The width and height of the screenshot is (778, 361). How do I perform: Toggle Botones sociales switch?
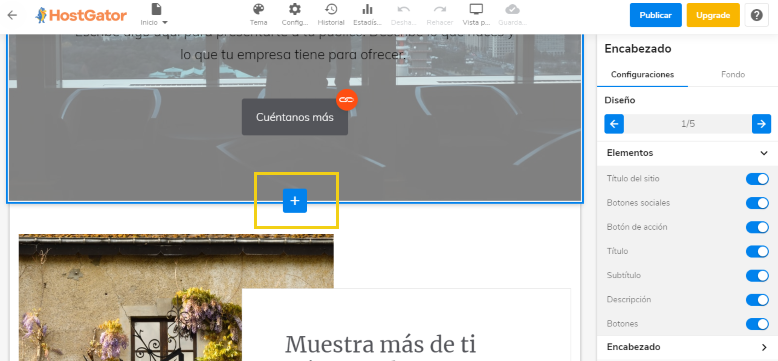pos(757,203)
